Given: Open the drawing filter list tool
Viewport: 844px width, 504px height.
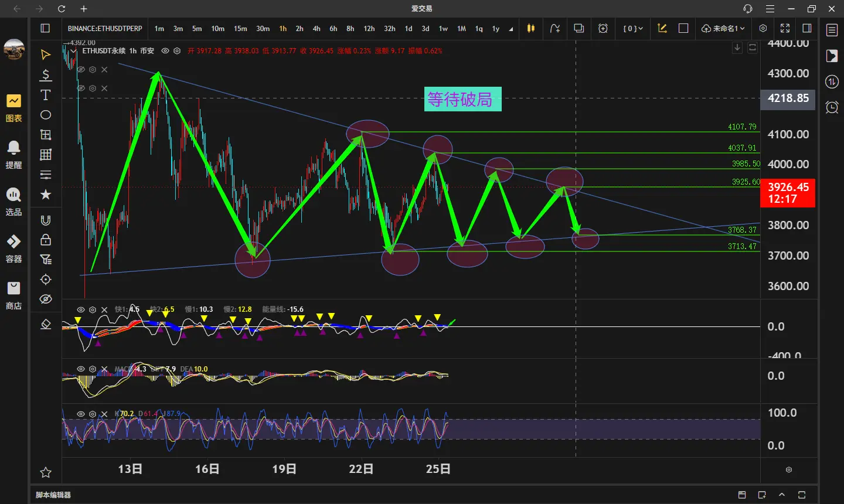Looking at the screenshot, I should (x=46, y=260).
